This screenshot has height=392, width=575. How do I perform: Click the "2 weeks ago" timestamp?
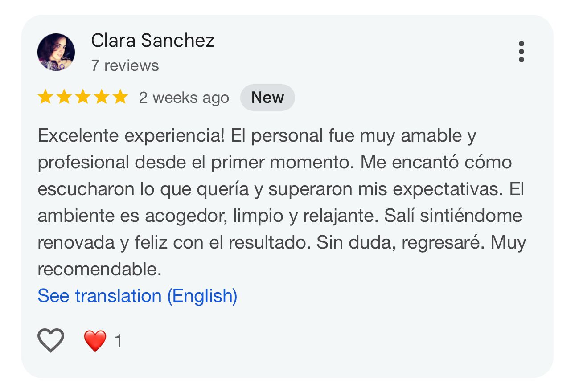tap(184, 98)
